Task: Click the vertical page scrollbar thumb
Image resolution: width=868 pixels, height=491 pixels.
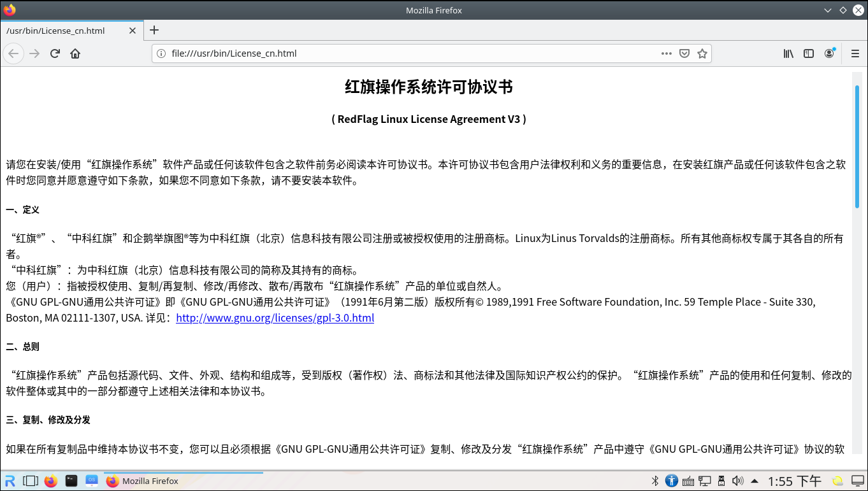Action: pyautogui.click(x=857, y=146)
